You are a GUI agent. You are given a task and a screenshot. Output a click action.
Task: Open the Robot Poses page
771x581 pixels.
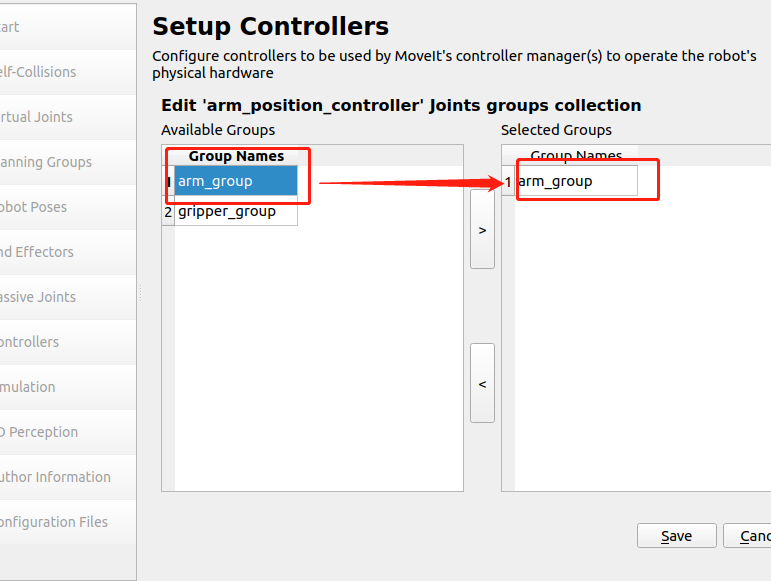pos(60,207)
